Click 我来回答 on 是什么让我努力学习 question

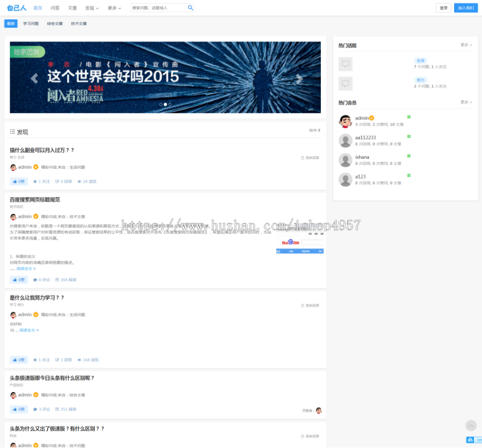[x=310, y=305]
